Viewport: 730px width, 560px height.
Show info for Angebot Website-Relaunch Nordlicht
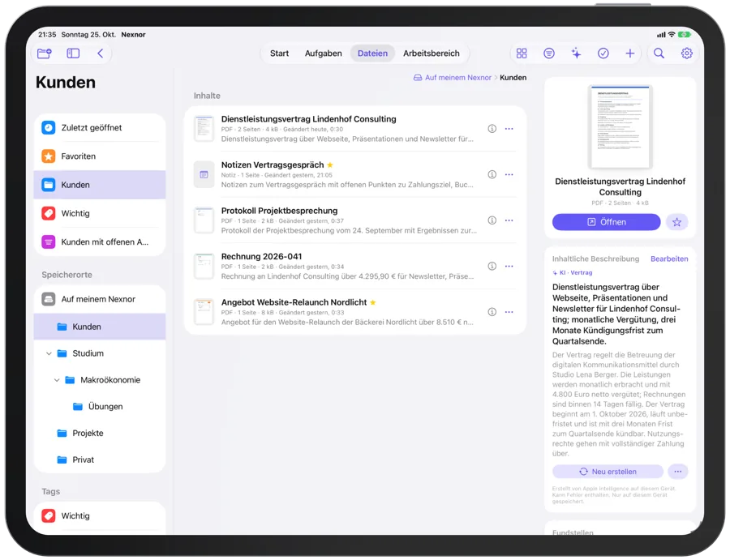492,312
